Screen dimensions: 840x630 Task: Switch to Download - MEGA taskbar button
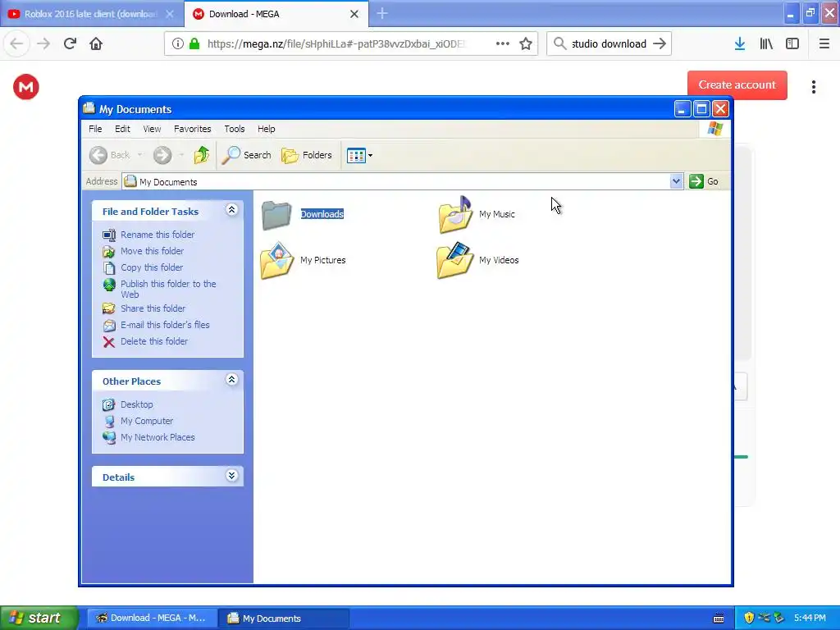click(152, 618)
